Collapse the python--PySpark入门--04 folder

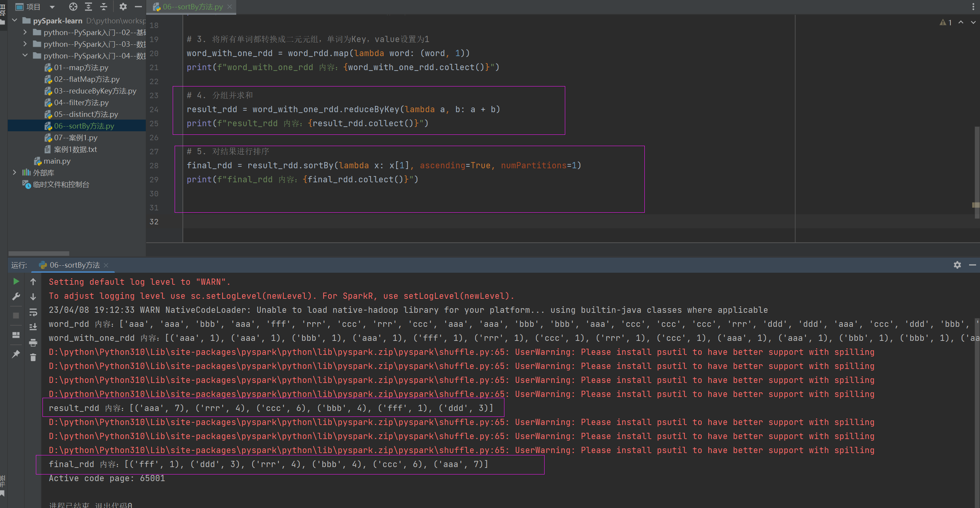coord(25,55)
